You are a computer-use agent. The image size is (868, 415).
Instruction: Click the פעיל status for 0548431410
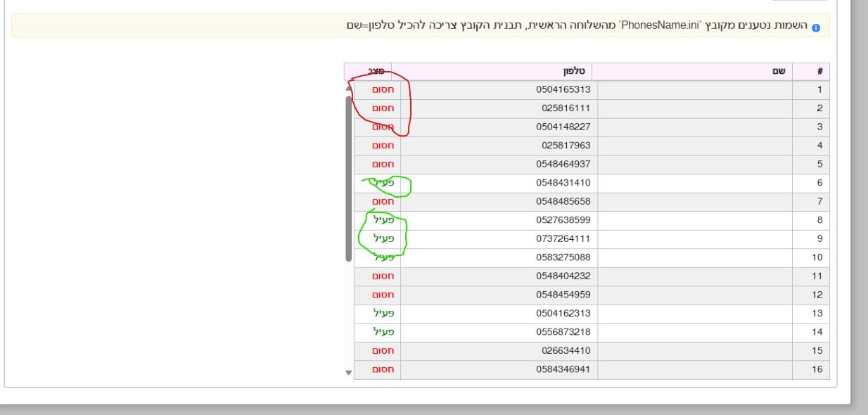(x=382, y=184)
